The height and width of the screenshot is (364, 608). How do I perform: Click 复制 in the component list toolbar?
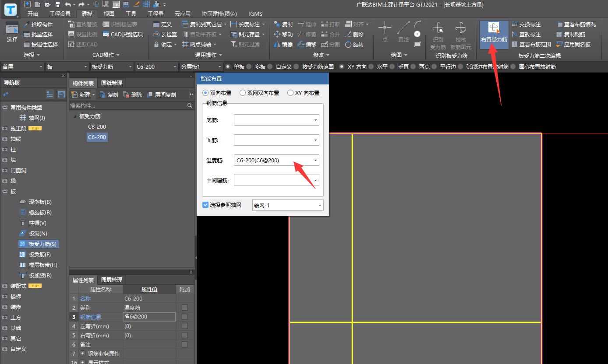point(109,94)
